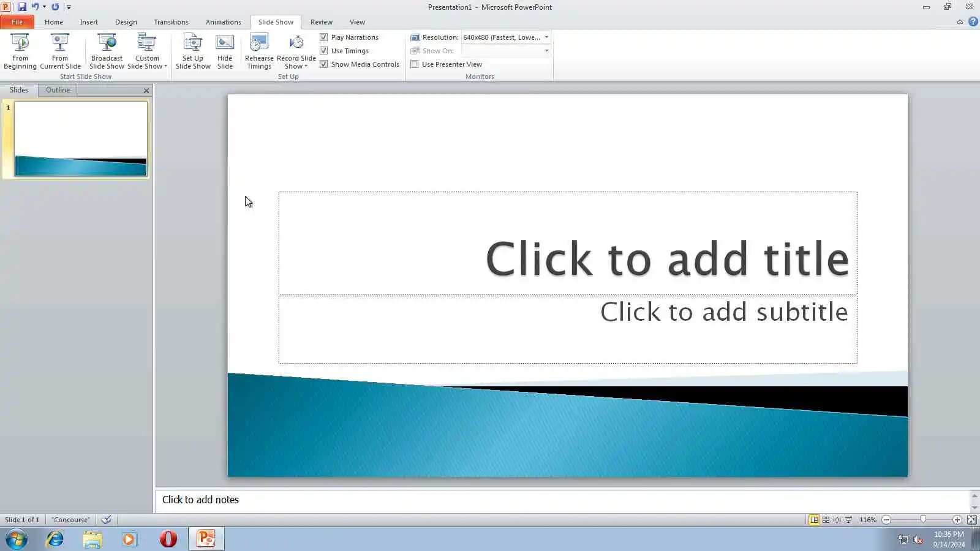The height and width of the screenshot is (551, 980).
Task: Customize Quick Access Toolbar dropdown
Action: coord(69,7)
